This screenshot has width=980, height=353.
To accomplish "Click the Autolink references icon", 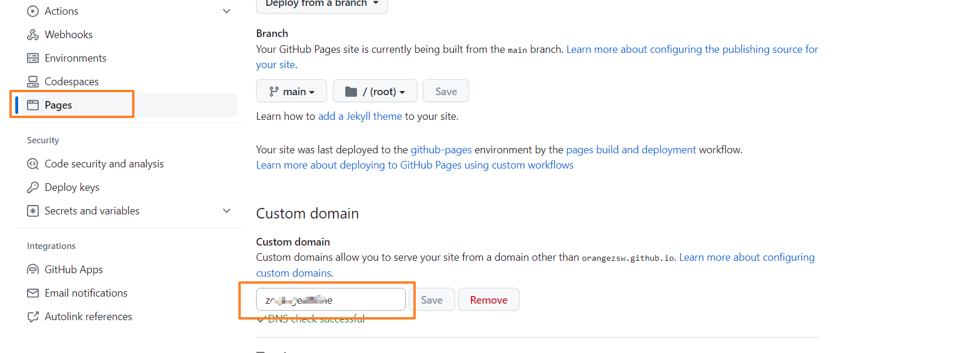I will click(x=33, y=317).
